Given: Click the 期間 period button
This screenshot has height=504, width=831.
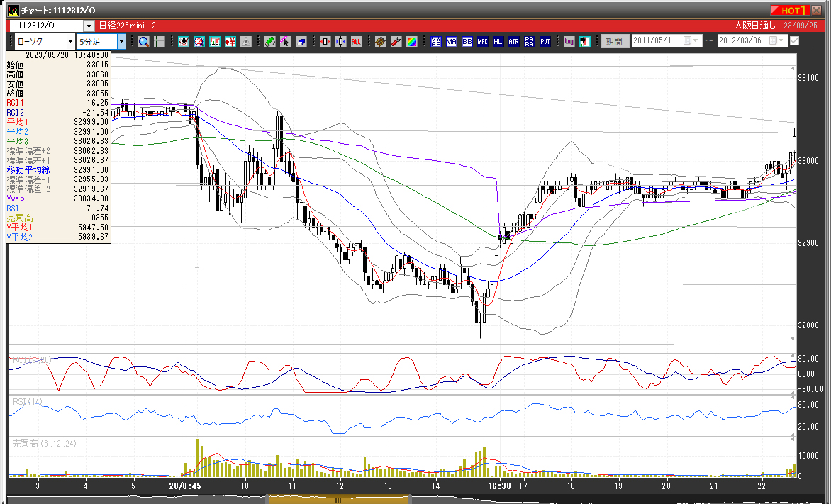Looking at the screenshot, I should tap(615, 41).
